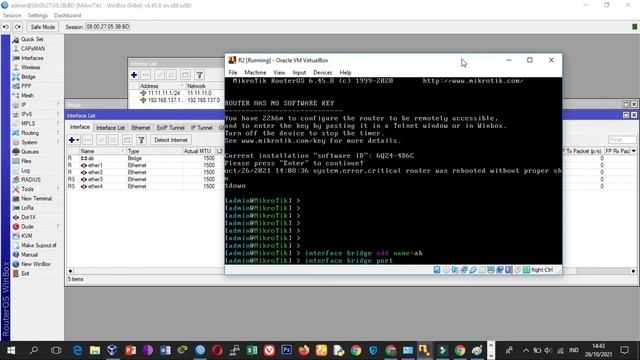Viewport: 640px width, 360px height.
Task: Open VirtualBox Help menu
Action: click(345, 73)
